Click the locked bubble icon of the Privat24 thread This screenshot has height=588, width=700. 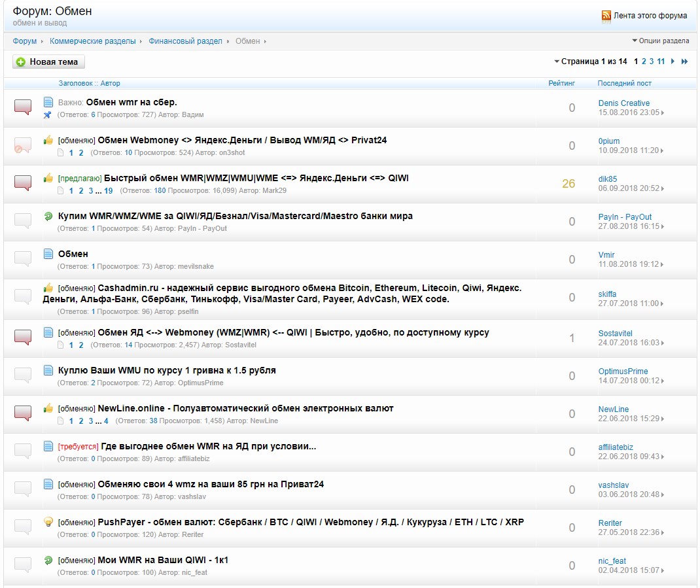tap(23, 145)
